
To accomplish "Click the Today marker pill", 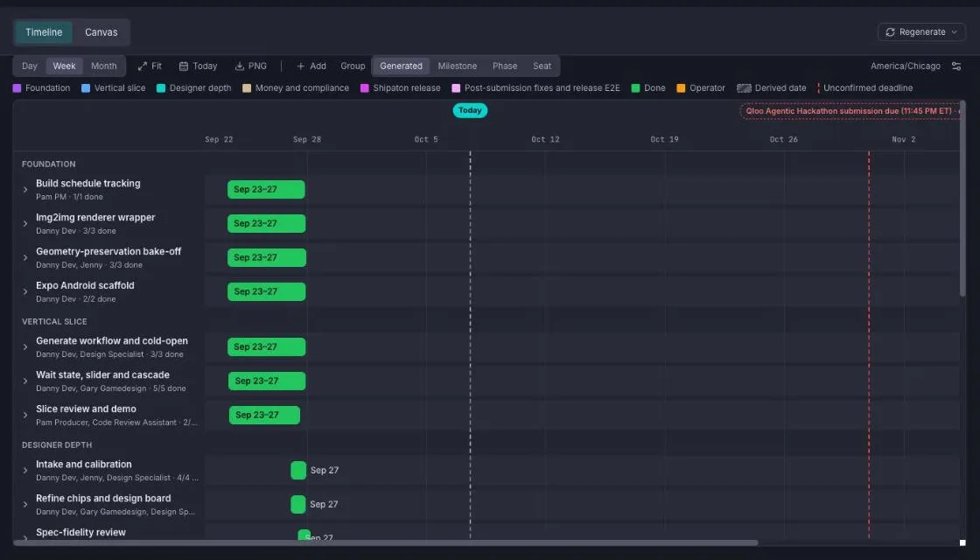I will (x=470, y=110).
